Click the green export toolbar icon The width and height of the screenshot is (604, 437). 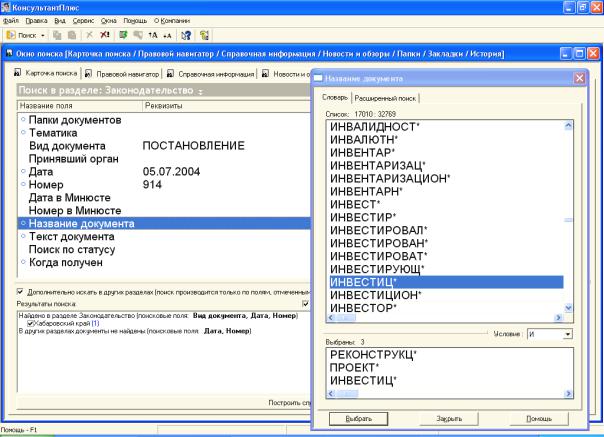click(123, 35)
